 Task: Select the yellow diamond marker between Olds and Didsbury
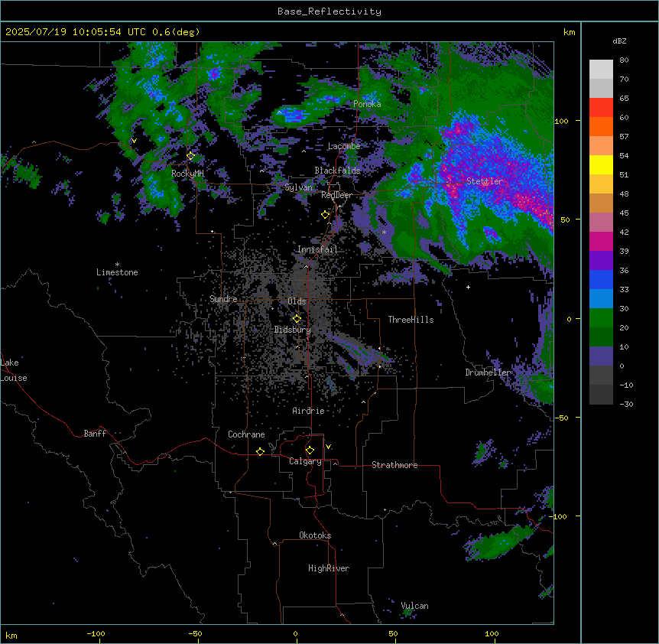point(297,319)
